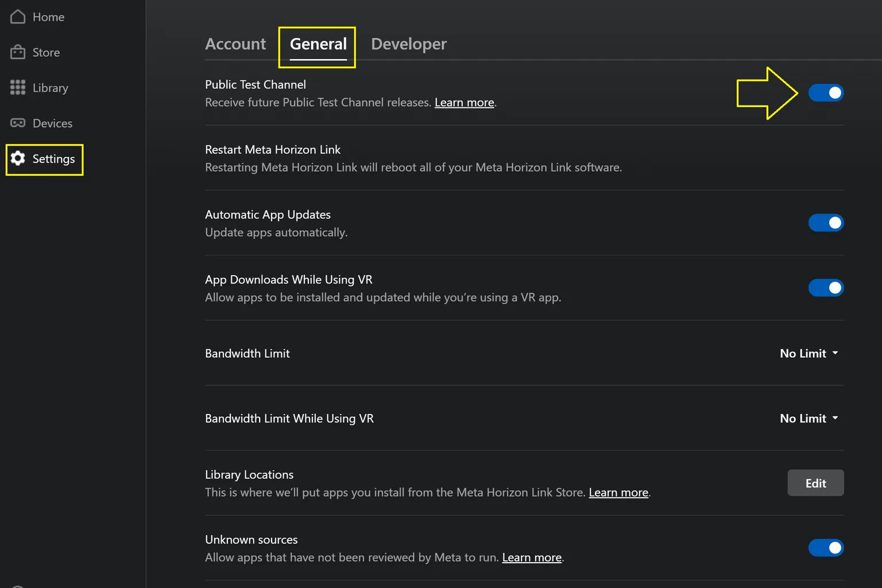The image size is (882, 588).
Task: Click the 'App Downloads While Using VR' heading
Action: pos(289,280)
